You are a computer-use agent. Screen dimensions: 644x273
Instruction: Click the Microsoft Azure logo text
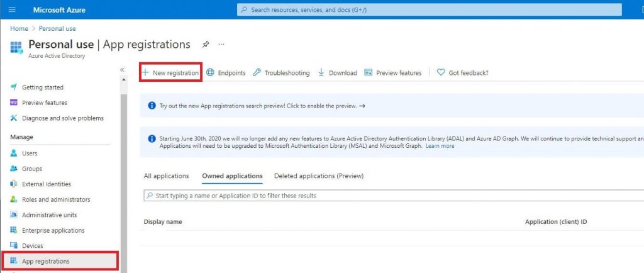coord(59,10)
